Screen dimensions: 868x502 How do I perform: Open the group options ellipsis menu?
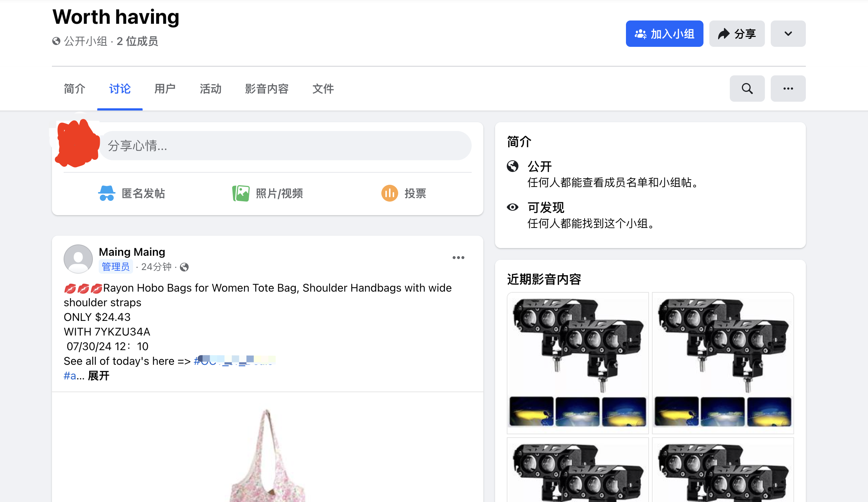point(788,88)
